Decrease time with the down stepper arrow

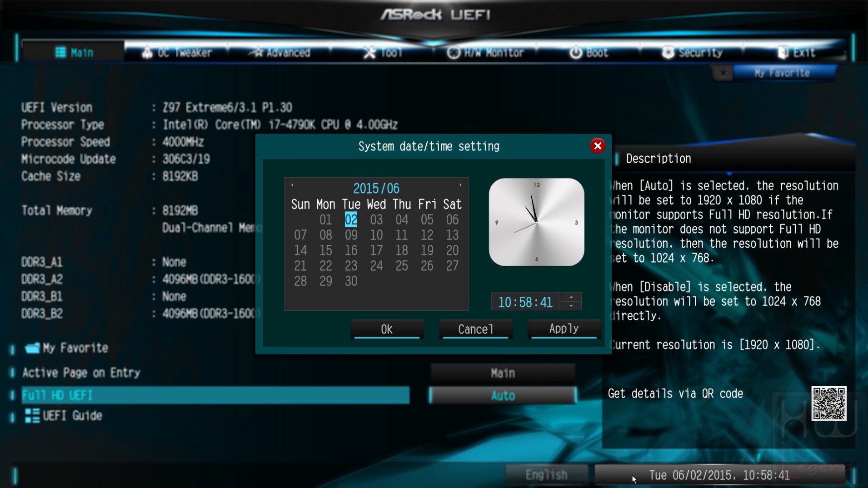(571, 306)
